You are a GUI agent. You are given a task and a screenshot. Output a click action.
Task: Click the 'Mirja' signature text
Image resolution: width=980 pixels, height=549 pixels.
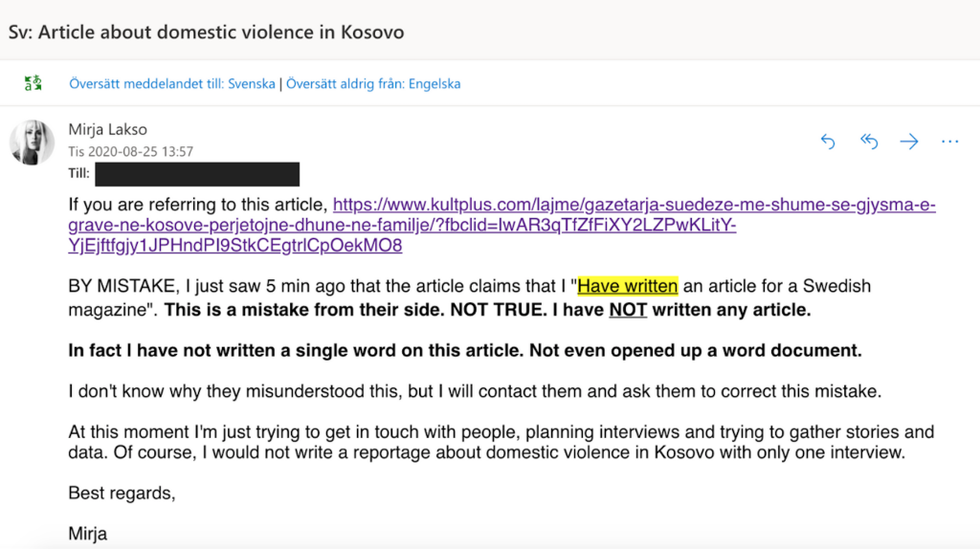(x=87, y=534)
